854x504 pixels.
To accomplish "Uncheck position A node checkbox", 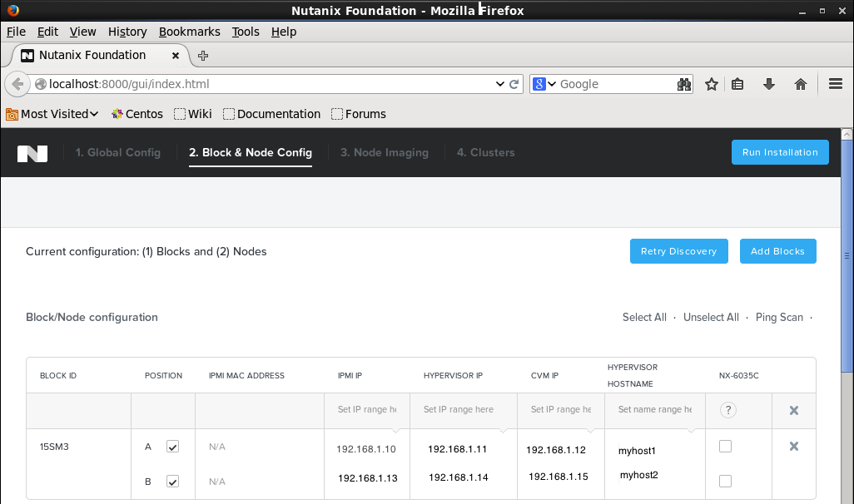I will [172, 447].
